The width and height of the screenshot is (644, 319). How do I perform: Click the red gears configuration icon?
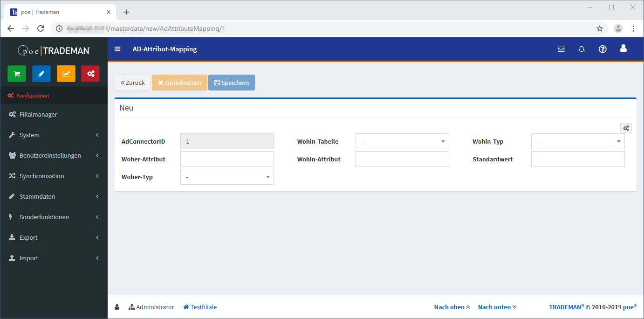click(x=90, y=74)
